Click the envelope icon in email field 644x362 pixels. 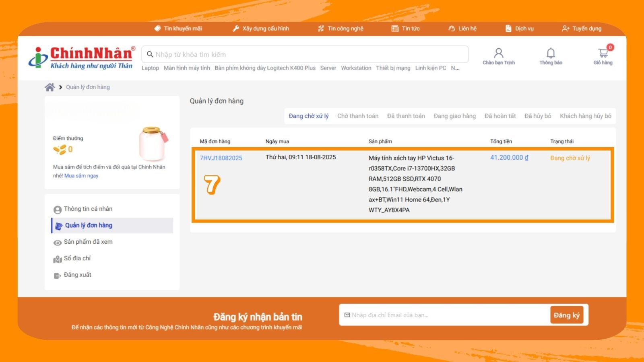click(x=347, y=315)
